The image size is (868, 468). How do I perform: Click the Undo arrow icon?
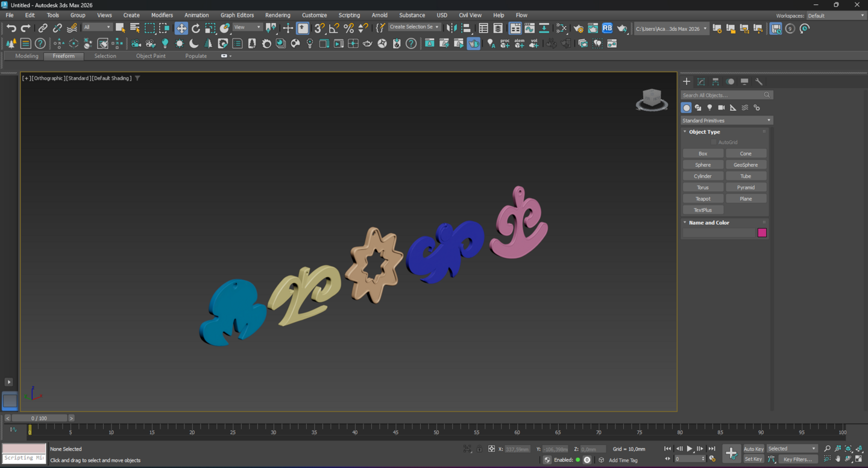11,28
